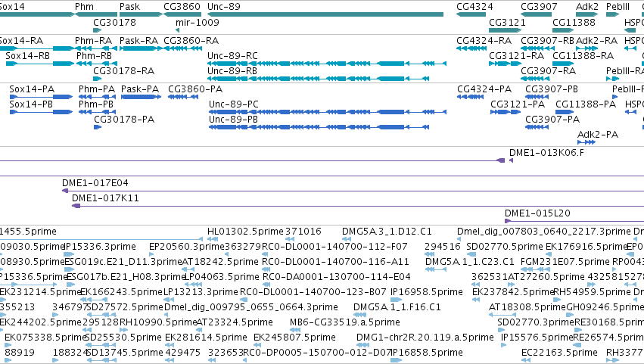The height and width of the screenshot is (364, 644).
Task: Open the EP20560.3prime EST label
Action: click(x=187, y=247)
